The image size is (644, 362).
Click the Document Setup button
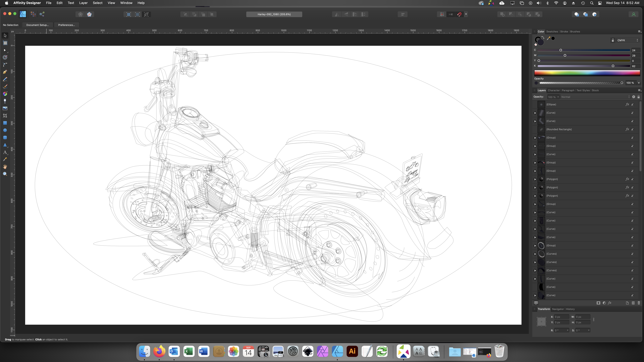click(x=37, y=25)
